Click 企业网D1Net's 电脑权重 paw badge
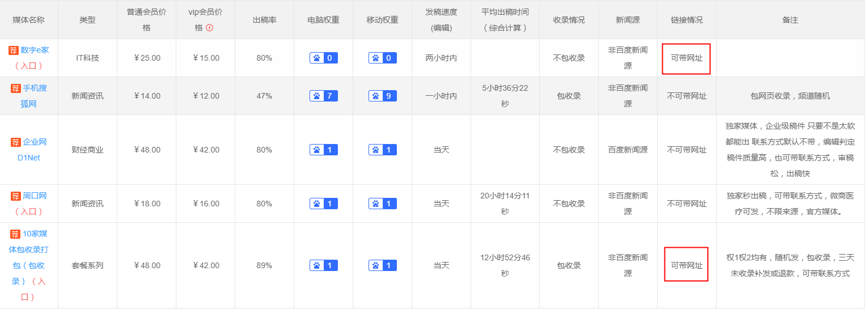This screenshot has height=309, width=868. click(x=324, y=150)
